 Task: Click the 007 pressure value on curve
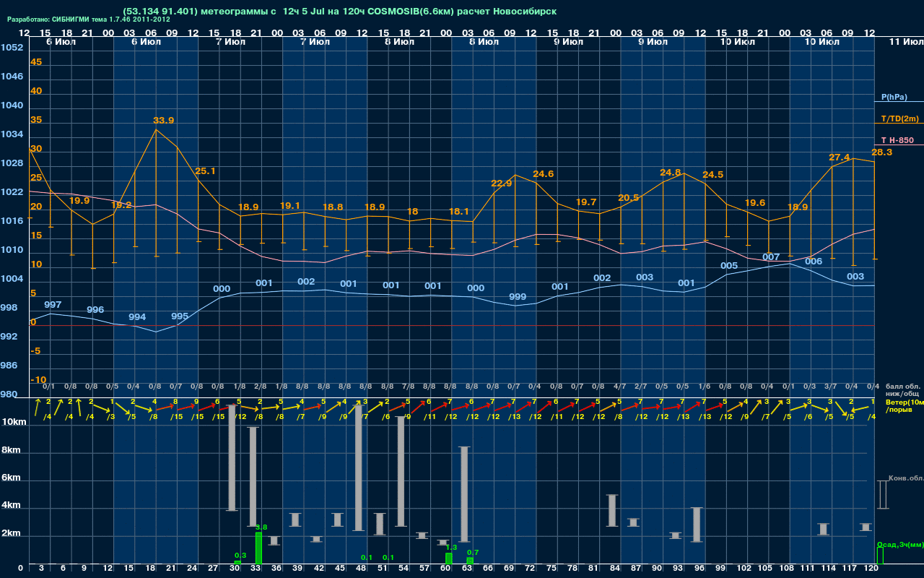(771, 256)
